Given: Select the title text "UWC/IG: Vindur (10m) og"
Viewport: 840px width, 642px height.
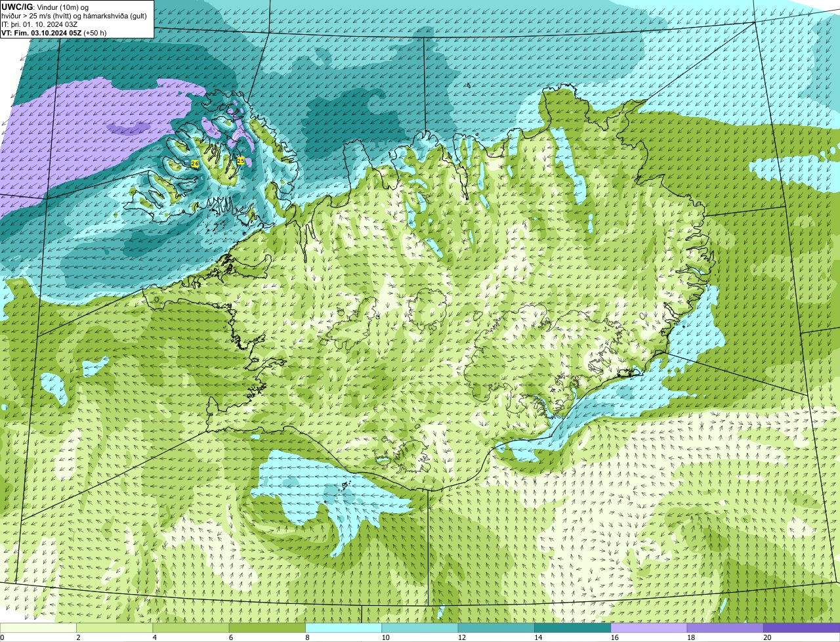Looking at the screenshot, I should click(45, 7).
